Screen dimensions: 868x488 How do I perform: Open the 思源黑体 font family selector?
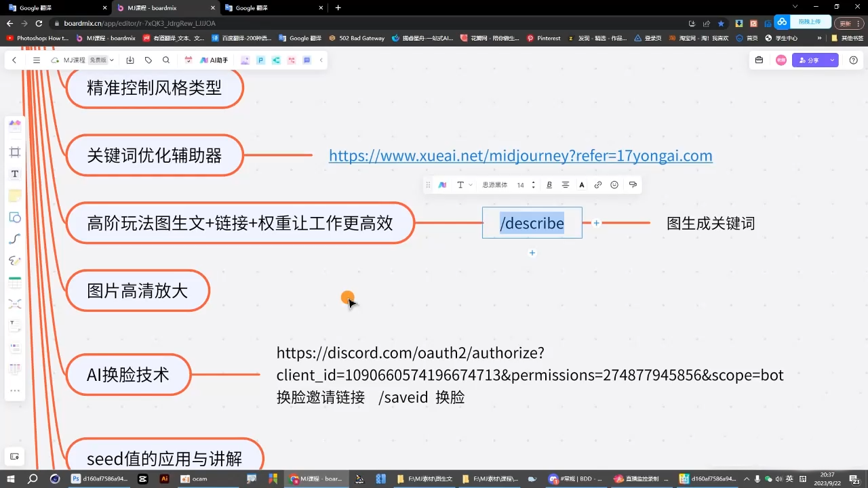[494, 185]
